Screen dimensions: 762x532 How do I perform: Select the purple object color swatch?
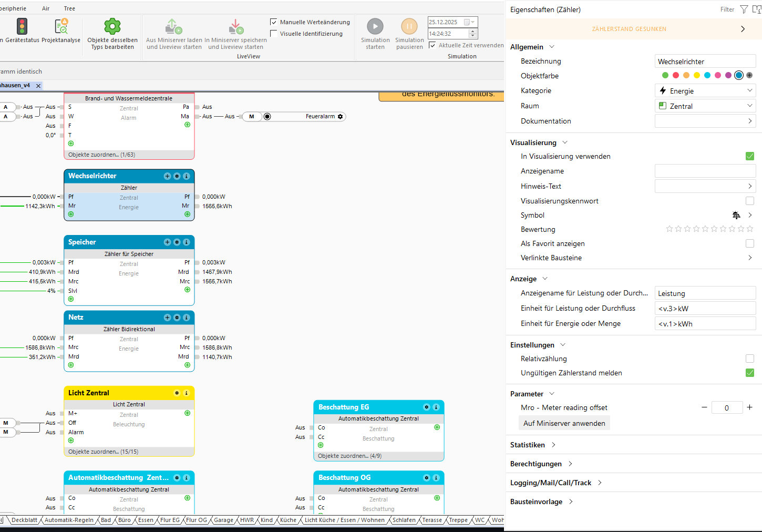point(728,76)
